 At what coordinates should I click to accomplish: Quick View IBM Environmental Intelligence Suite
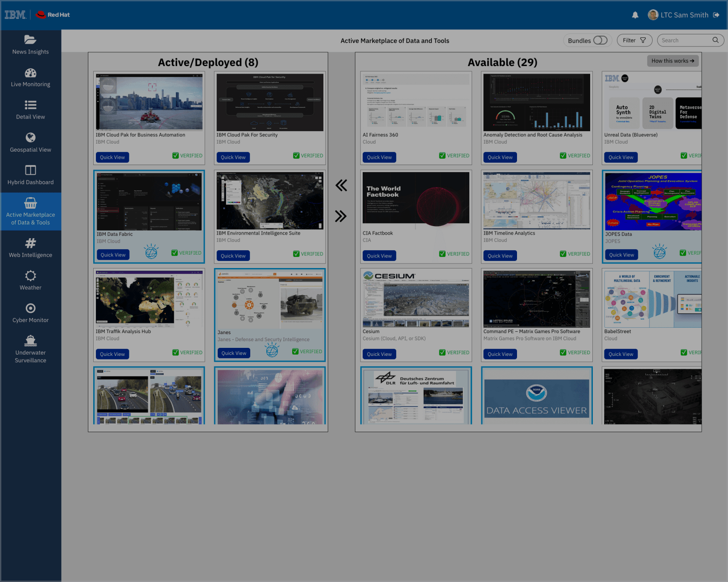233,256
